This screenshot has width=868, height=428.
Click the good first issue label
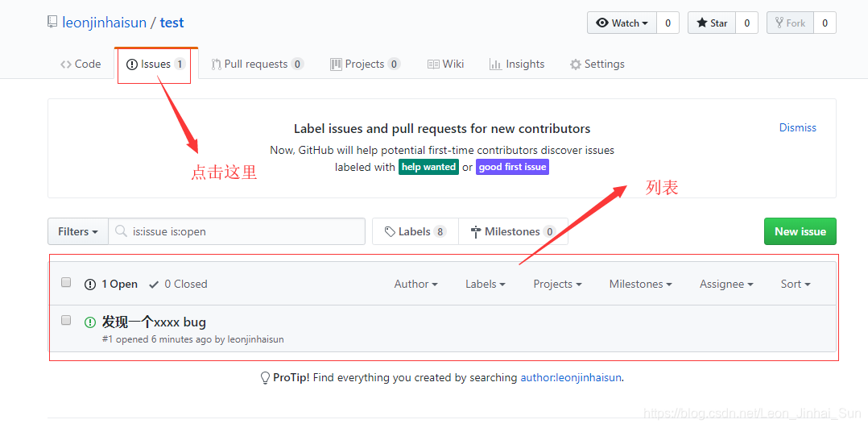pyautogui.click(x=512, y=167)
